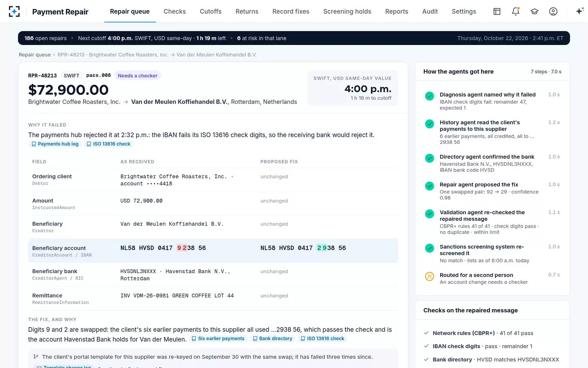Select the Beneficiary account IBAN row
The image size is (588, 368).
click(x=213, y=251)
